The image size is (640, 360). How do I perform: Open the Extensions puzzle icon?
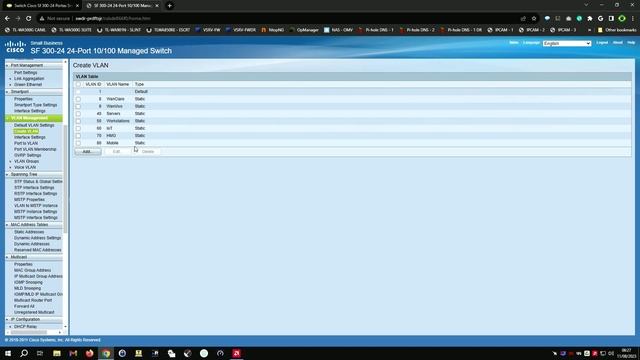click(590, 18)
